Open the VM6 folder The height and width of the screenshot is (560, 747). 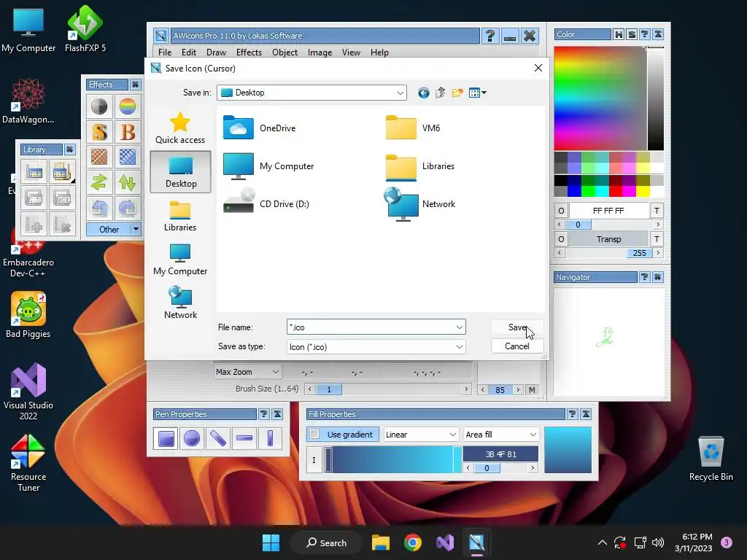pos(413,128)
